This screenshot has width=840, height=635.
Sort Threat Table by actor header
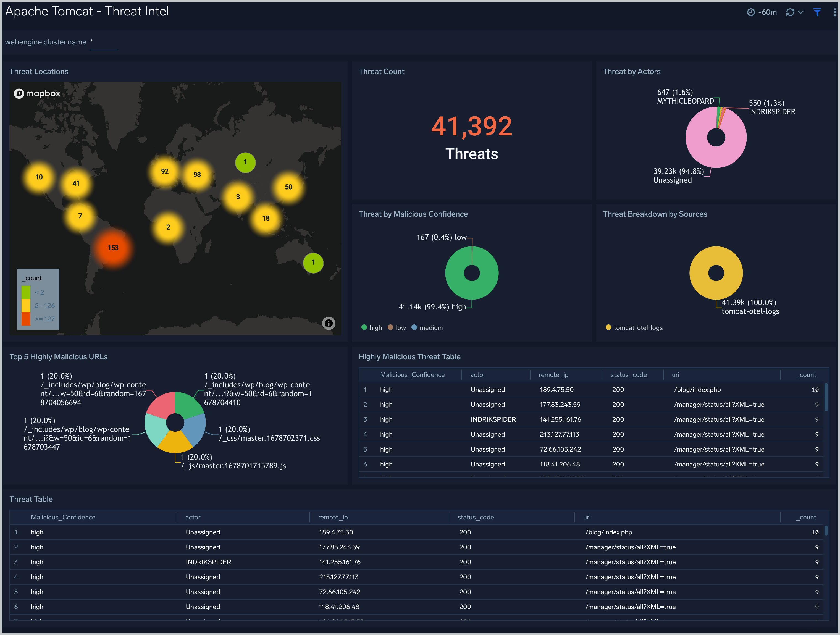click(193, 517)
